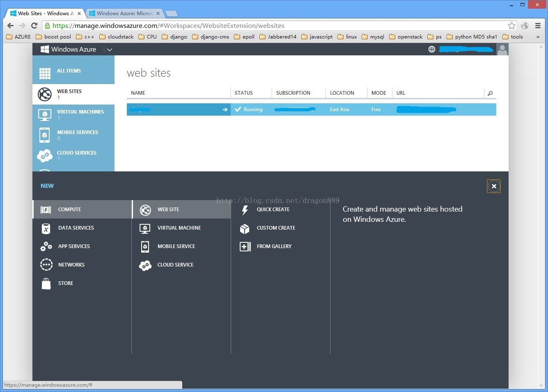Click the Cloud Service cloud icon
This screenshot has width=548, height=392.
(x=145, y=265)
